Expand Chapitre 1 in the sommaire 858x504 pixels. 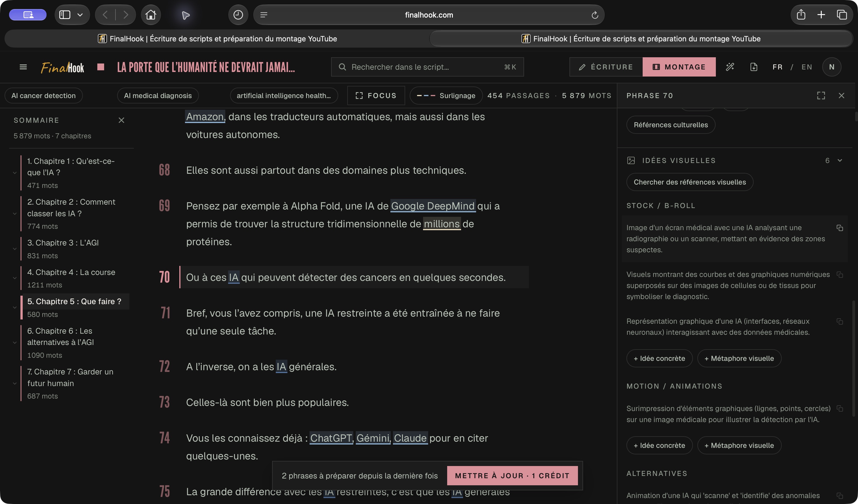click(15, 173)
